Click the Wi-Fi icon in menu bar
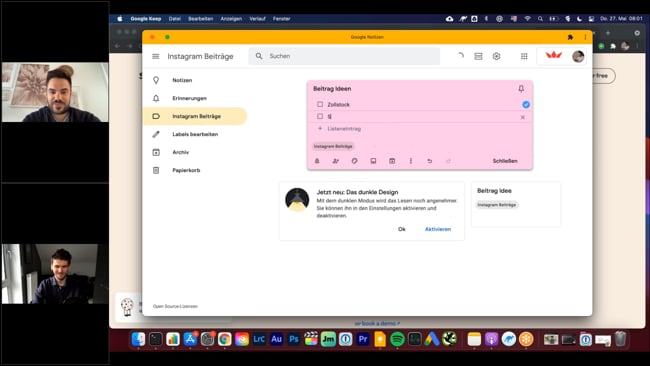The width and height of the screenshot is (650, 366). pyautogui.click(x=527, y=19)
